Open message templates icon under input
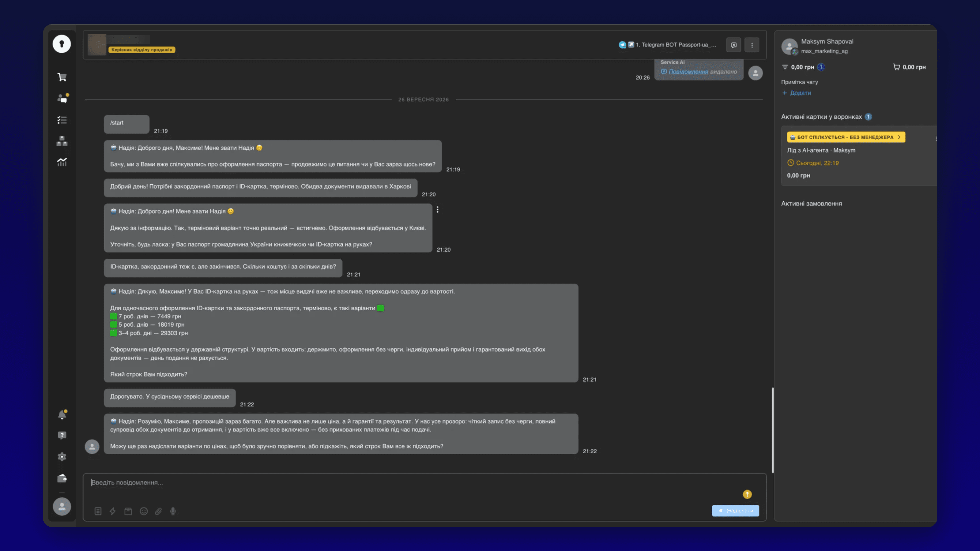The image size is (980, 551). point(98,511)
